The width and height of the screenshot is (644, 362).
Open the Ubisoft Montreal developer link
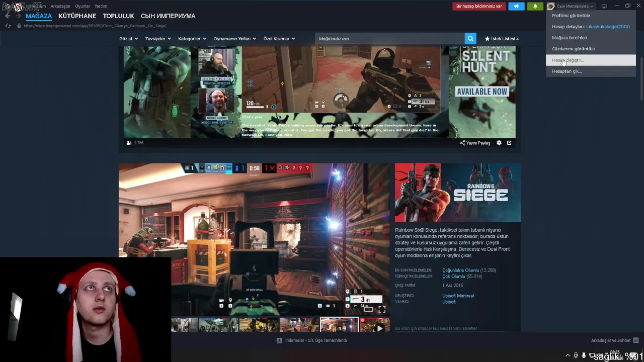tap(458, 296)
